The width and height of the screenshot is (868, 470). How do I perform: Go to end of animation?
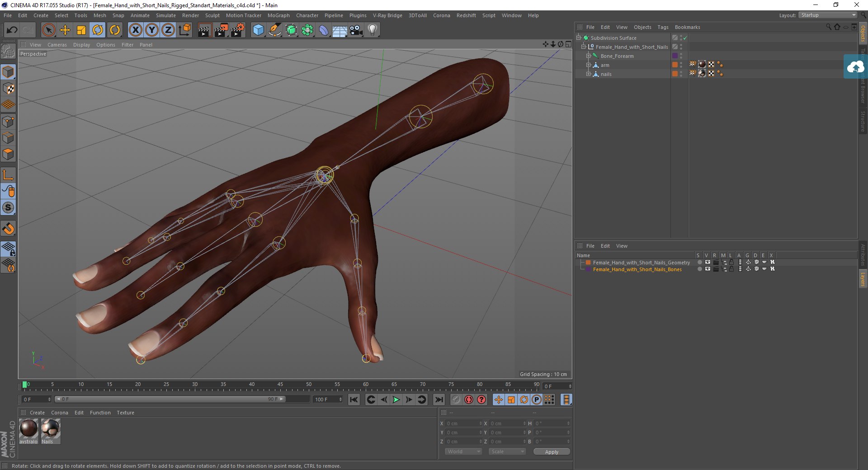tap(439, 399)
